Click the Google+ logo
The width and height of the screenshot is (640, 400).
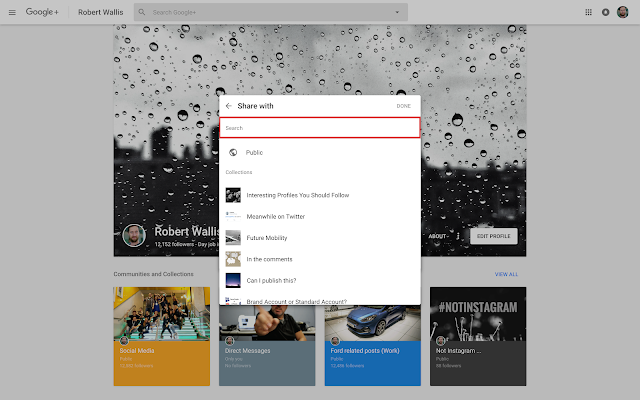tap(42, 12)
